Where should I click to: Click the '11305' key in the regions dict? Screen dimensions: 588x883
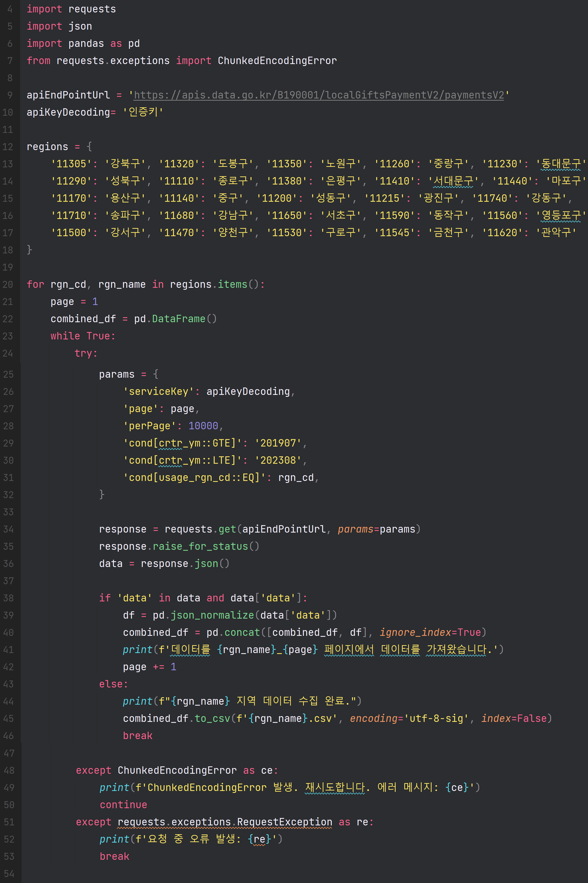click(71, 164)
